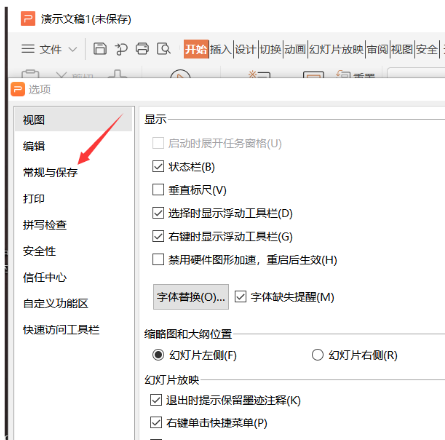Screen dimensions: 445x440
Task: Click the 字体替换(O)... button
Action: point(191,297)
